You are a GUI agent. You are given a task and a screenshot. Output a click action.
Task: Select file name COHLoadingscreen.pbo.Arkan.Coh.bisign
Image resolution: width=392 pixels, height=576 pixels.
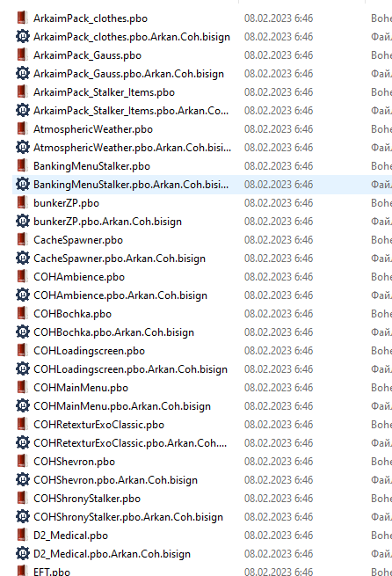[x=130, y=369]
